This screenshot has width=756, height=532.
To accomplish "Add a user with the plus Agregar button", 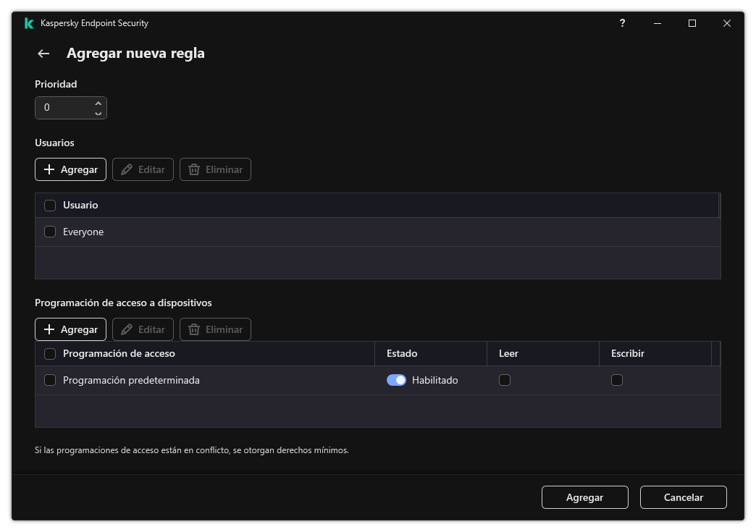I will click(70, 169).
